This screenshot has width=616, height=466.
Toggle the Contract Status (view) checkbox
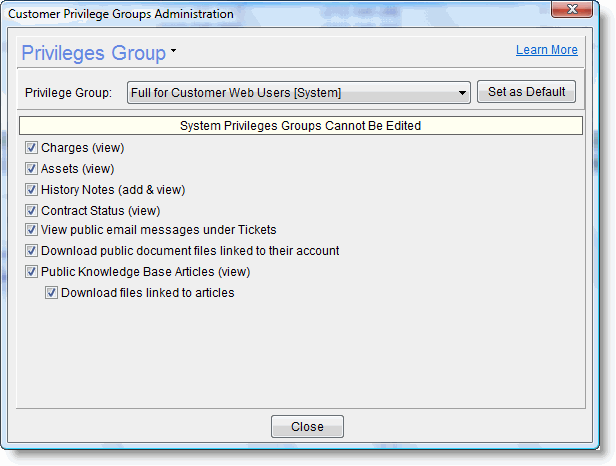[32, 211]
